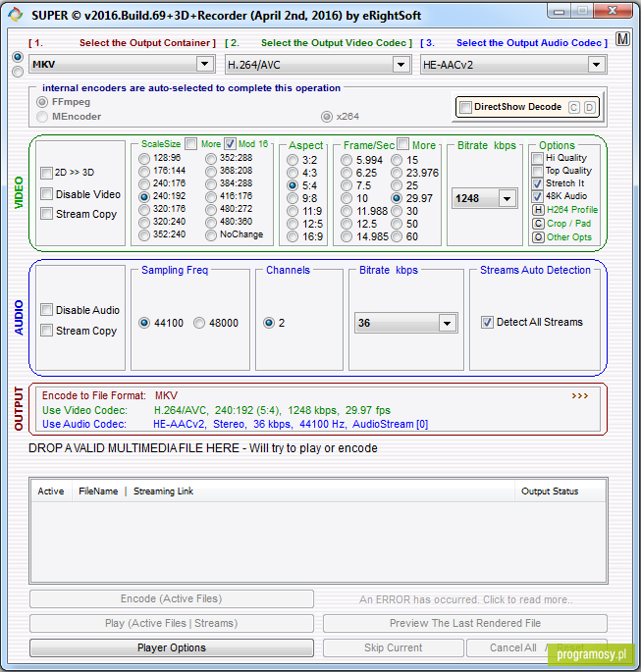Uncheck 48K Audio option
641x672 pixels.
[537, 197]
